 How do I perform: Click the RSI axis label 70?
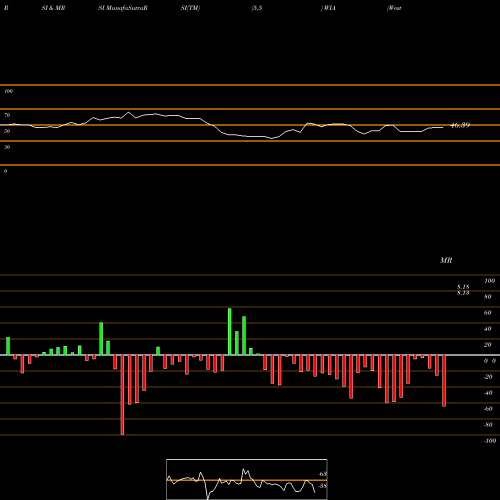(x=7, y=115)
